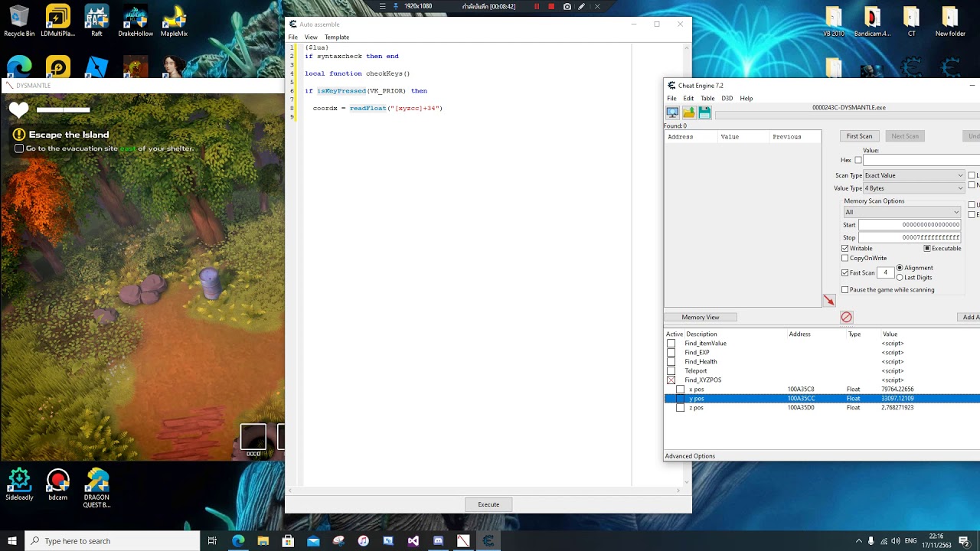The image size is (980, 551).
Task: Stop the Bandicam recording
Action: coord(551,6)
